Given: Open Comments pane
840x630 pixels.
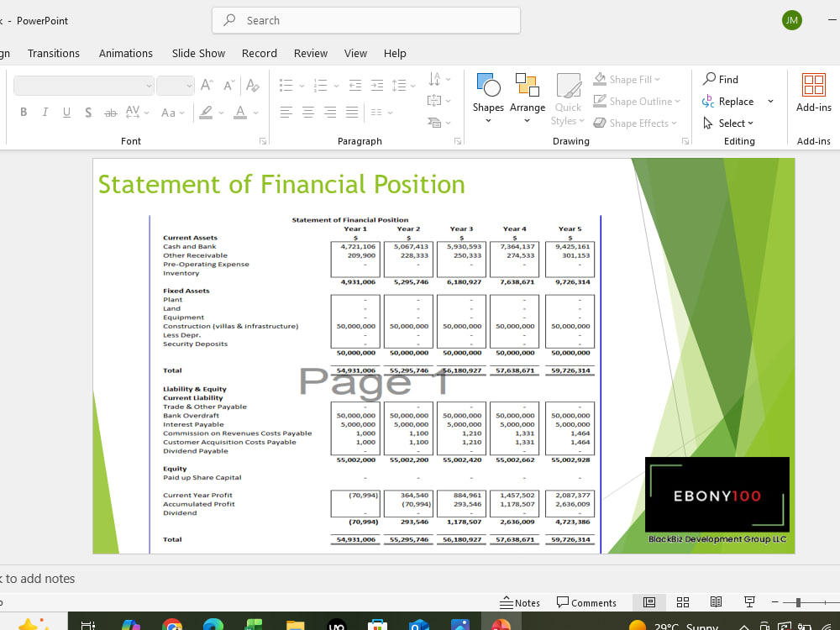Looking at the screenshot, I should point(586,602).
